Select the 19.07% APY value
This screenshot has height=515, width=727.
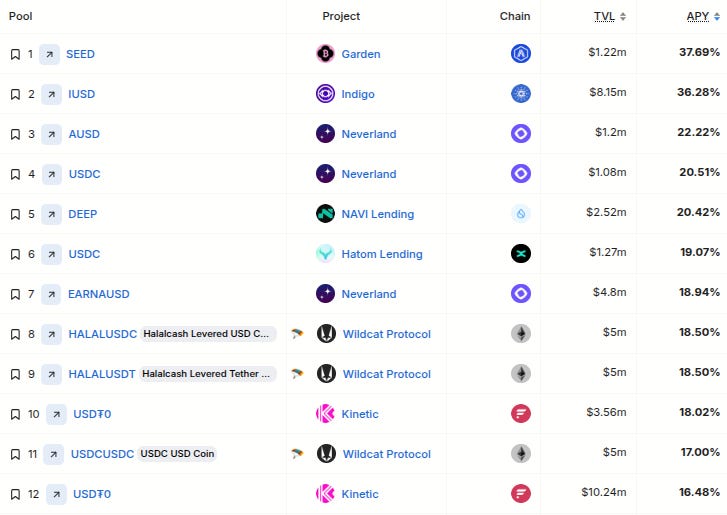click(x=700, y=252)
